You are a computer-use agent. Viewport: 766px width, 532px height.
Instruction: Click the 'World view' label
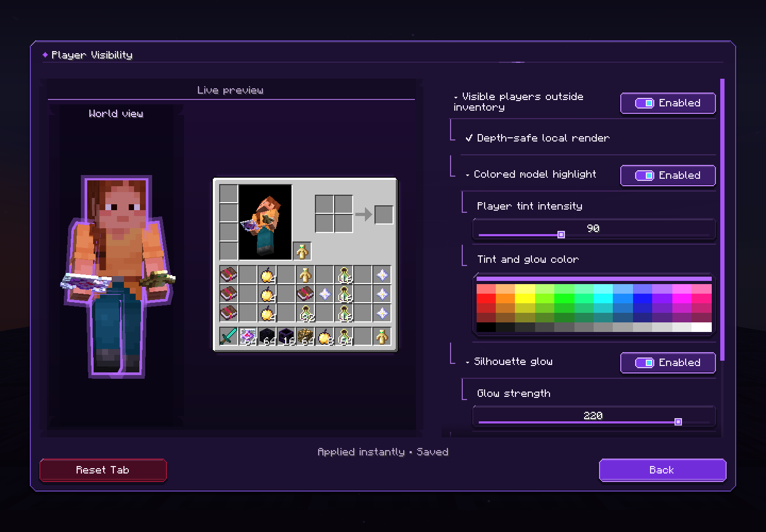point(116,113)
